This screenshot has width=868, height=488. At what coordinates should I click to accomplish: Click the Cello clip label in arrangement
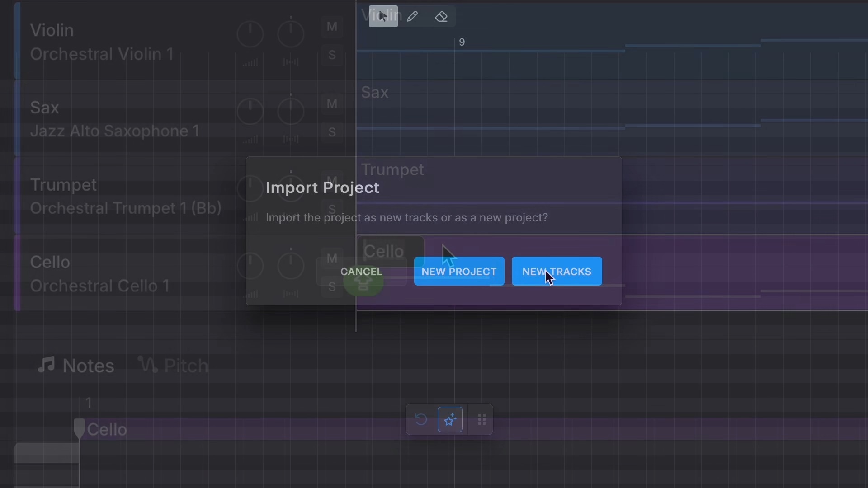coord(384,251)
